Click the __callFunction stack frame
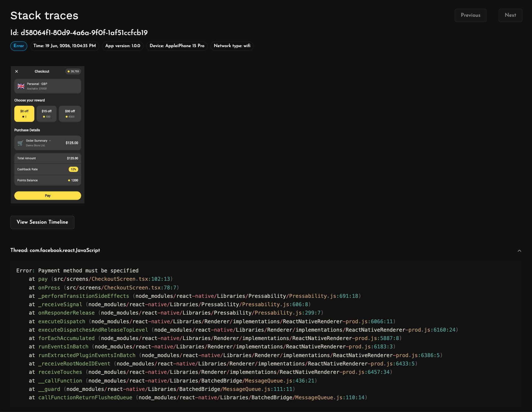 (x=173, y=381)
